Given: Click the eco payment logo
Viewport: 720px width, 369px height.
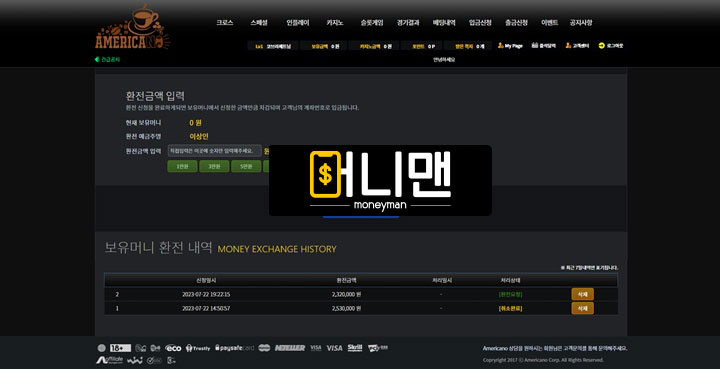Looking at the screenshot, I should pyautogui.click(x=173, y=348).
